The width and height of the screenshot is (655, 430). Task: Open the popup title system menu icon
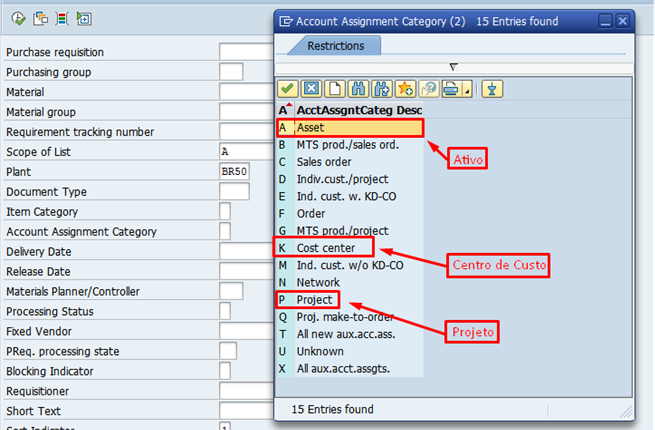287,20
